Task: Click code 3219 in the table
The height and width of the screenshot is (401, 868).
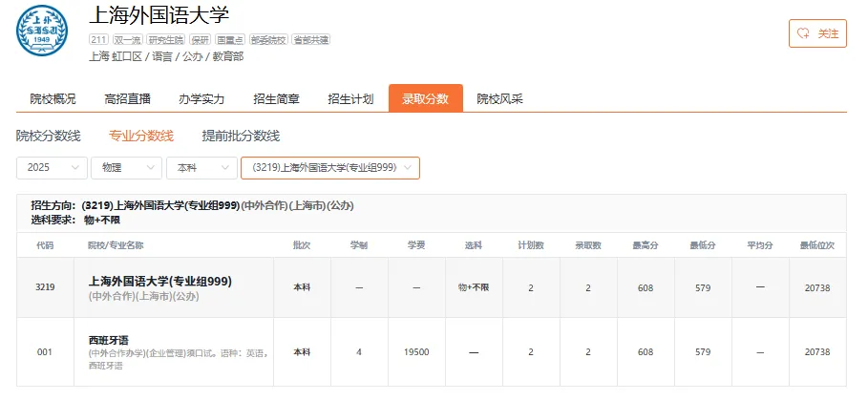Action: point(45,287)
